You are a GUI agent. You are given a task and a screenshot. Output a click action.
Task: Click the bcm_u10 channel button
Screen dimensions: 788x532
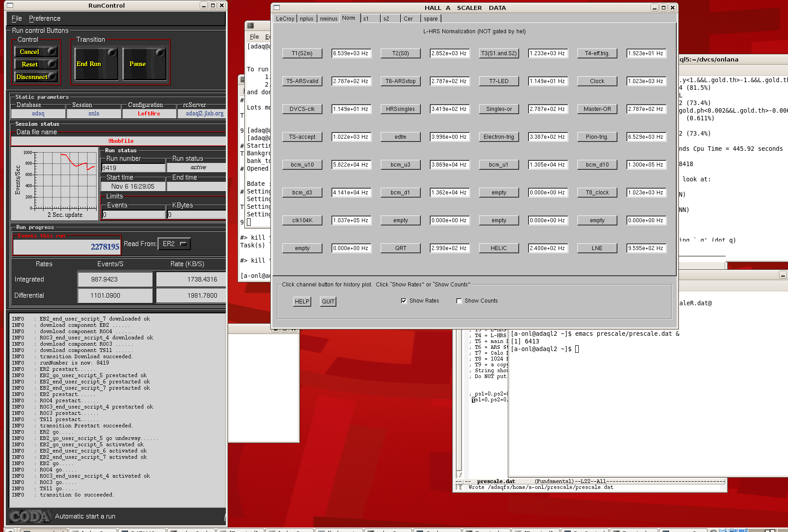[x=302, y=165]
